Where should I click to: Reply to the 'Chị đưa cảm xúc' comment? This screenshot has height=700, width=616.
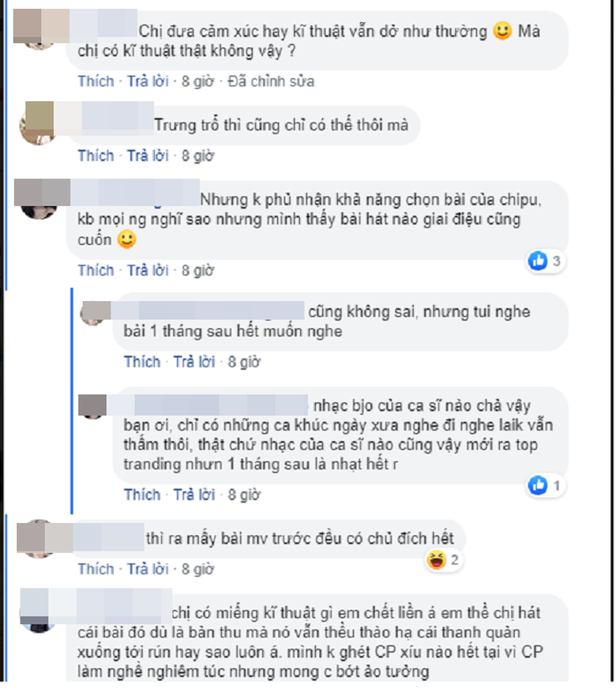tap(148, 81)
